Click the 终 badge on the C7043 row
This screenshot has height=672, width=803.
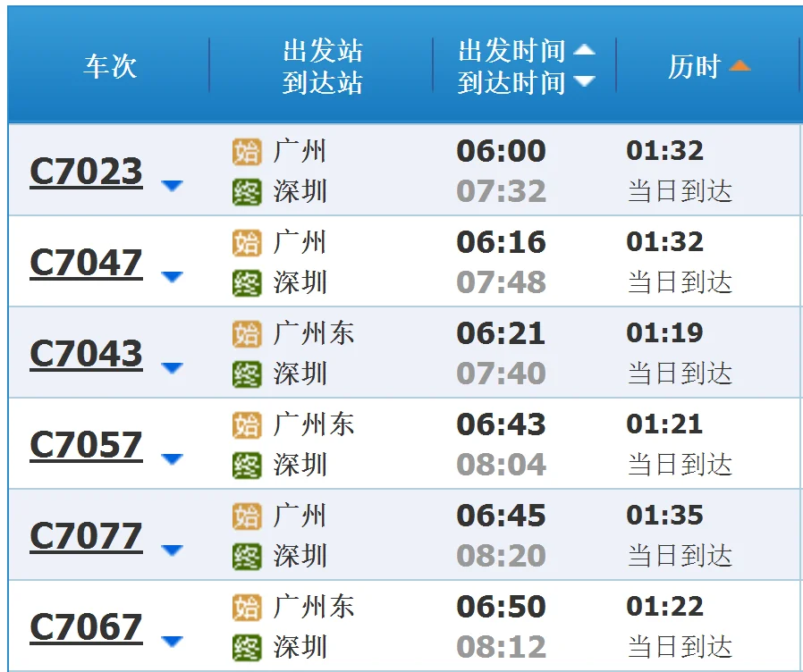click(x=246, y=373)
